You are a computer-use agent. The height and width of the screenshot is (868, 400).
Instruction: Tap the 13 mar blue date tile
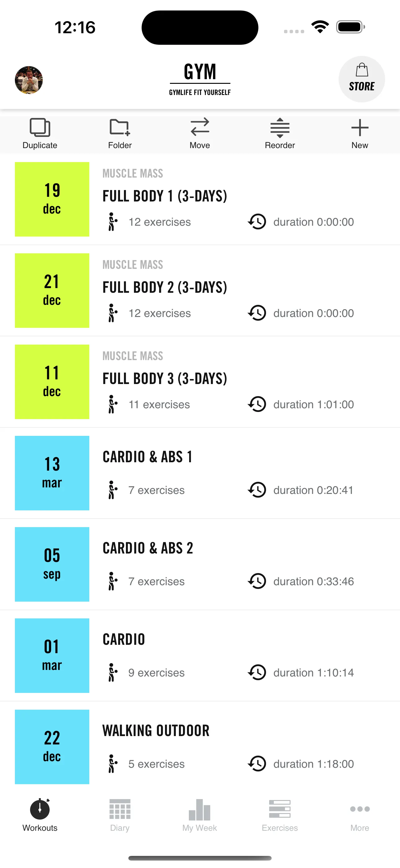(x=52, y=473)
